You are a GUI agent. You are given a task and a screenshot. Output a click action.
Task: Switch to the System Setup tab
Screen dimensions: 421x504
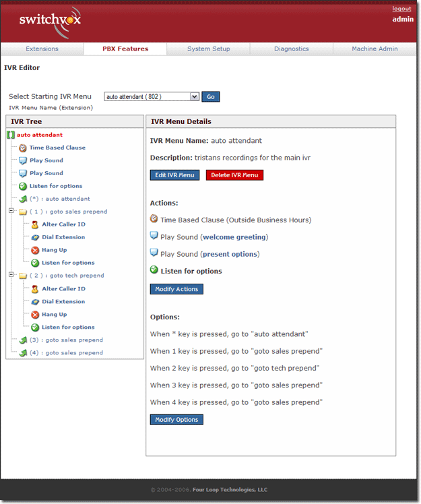(x=209, y=49)
